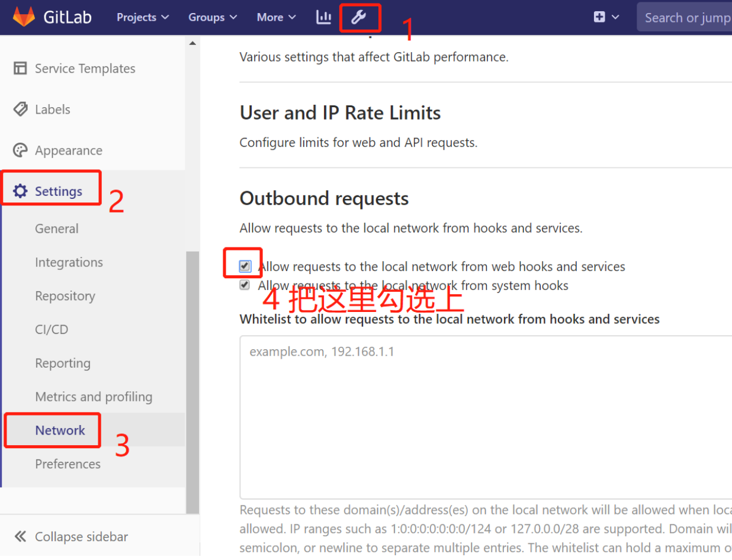This screenshot has width=732, height=560.
Task: Click 'Various settings that affect GitLab performance.' text
Action: coord(374,57)
